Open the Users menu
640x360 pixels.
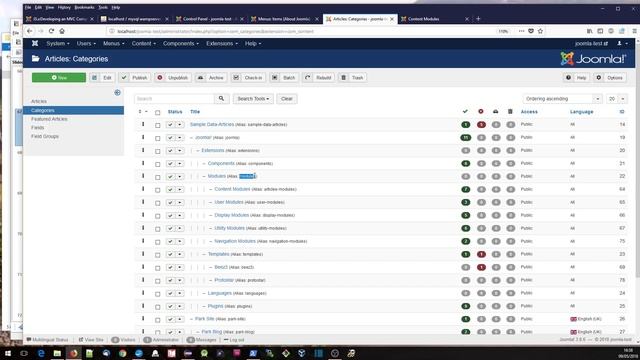tap(86, 43)
